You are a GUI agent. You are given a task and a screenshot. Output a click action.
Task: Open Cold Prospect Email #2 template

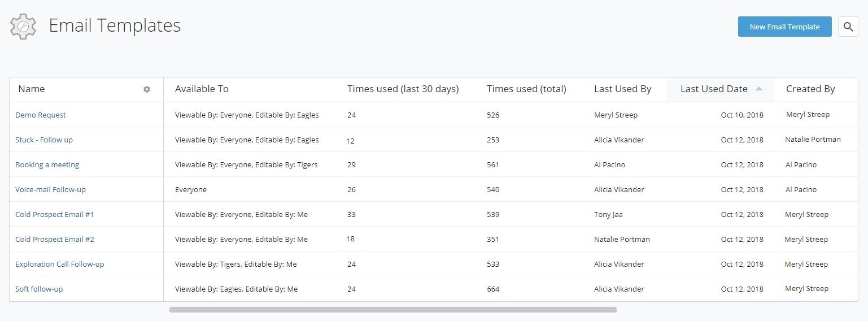[x=55, y=239]
